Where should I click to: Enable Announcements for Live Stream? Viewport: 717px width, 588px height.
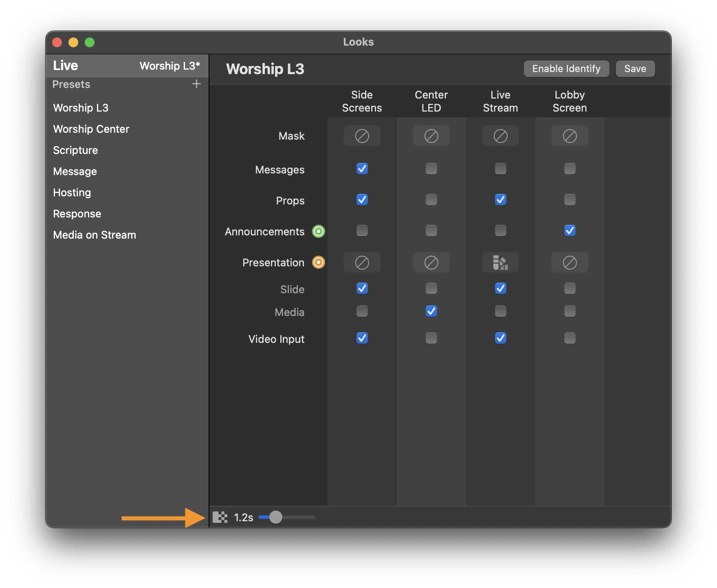500,230
